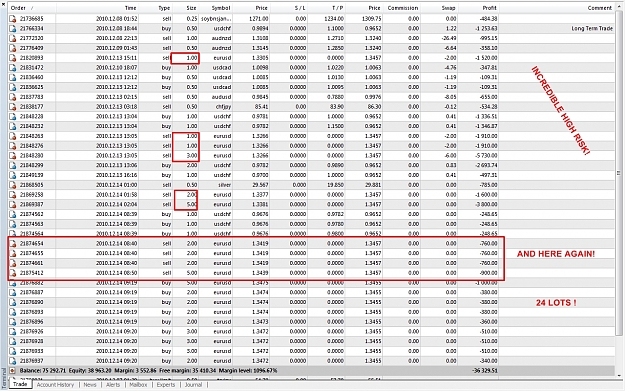Select the price cell 29.567
Screen dimensions: 625x391
pyautogui.click(x=260, y=185)
